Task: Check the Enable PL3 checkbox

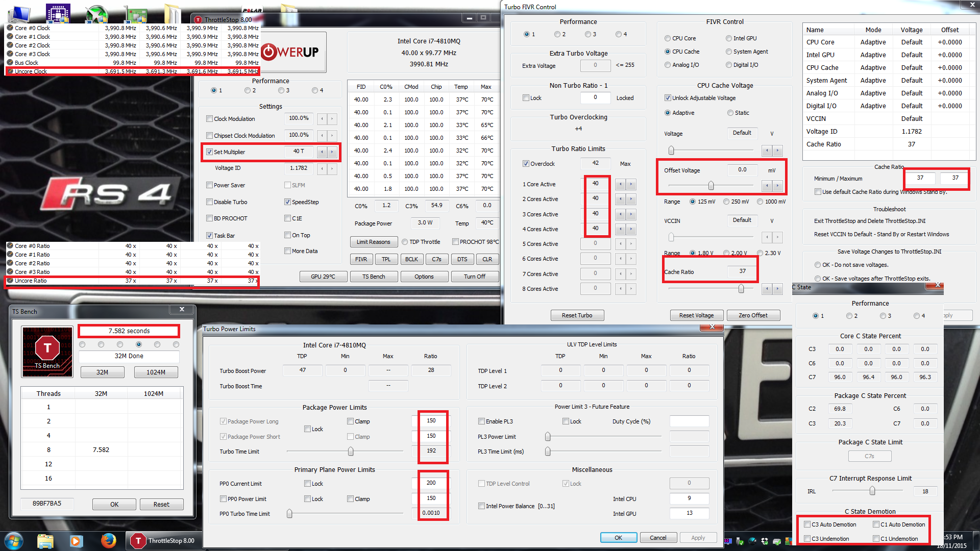Action: tap(481, 421)
